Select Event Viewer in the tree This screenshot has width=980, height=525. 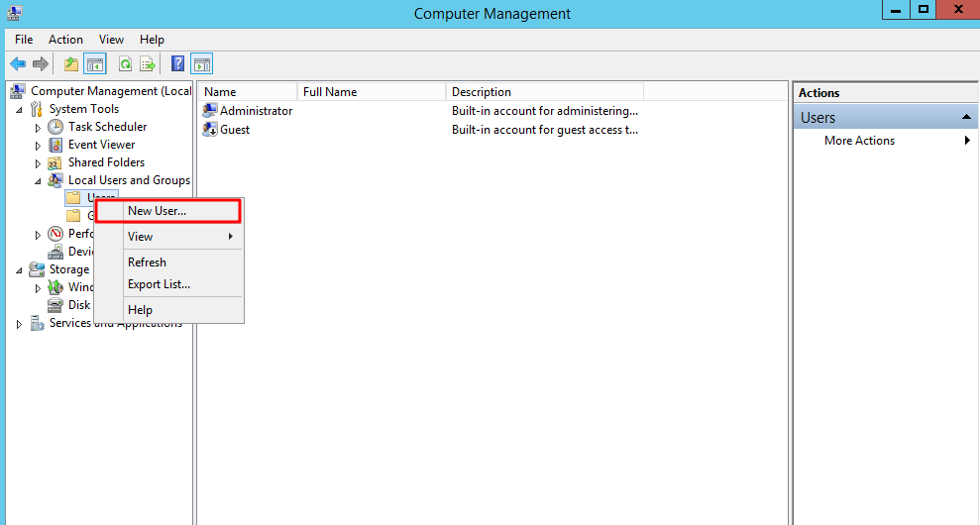click(x=101, y=145)
